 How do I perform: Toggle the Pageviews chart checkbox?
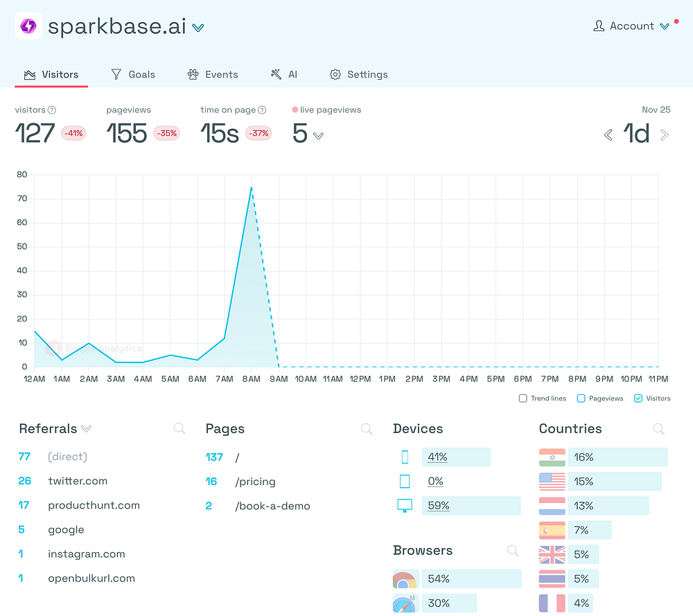[x=581, y=398]
